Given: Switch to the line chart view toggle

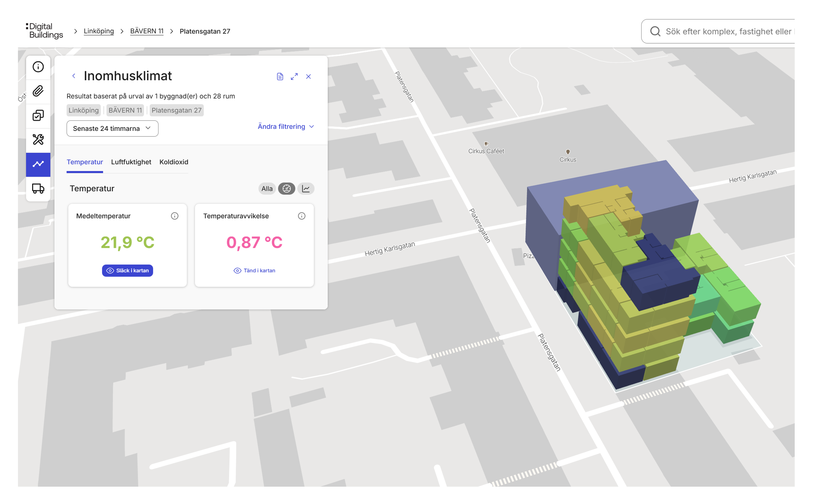Looking at the screenshot, I should 306,189.
